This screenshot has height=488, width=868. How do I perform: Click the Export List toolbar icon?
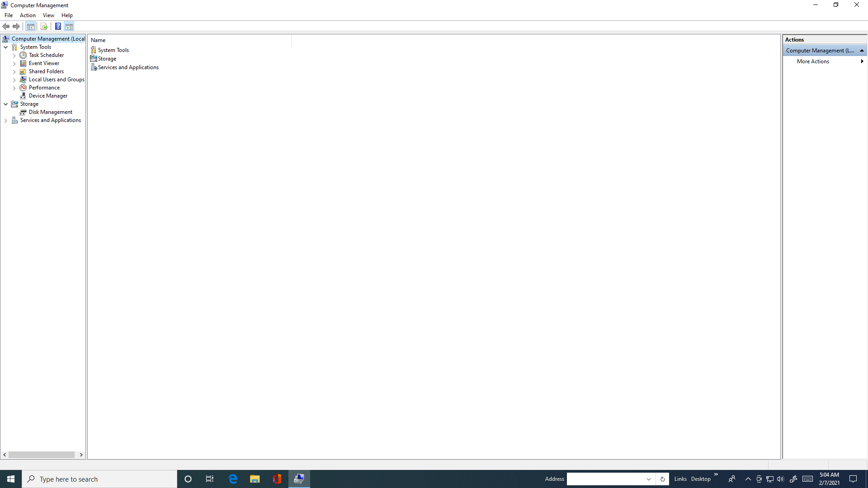tap(44, 27)
